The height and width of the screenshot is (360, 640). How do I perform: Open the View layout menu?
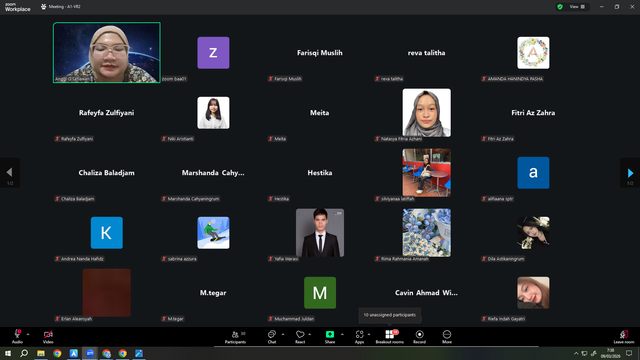[577, 7]
